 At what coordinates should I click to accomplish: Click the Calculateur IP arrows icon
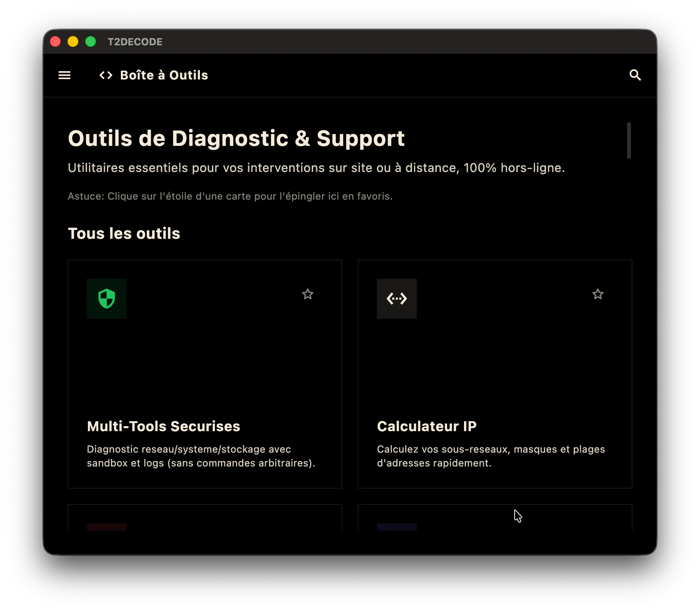[x=397, y=299]
